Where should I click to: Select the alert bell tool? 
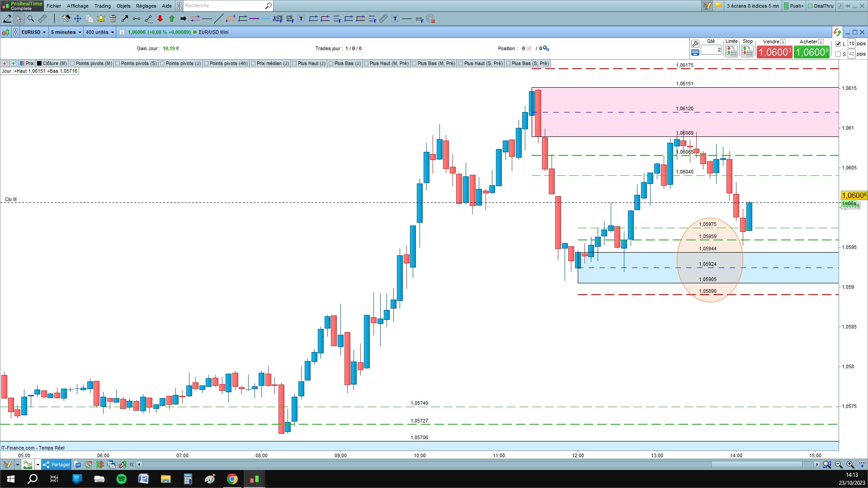click(x=101, y=19)
